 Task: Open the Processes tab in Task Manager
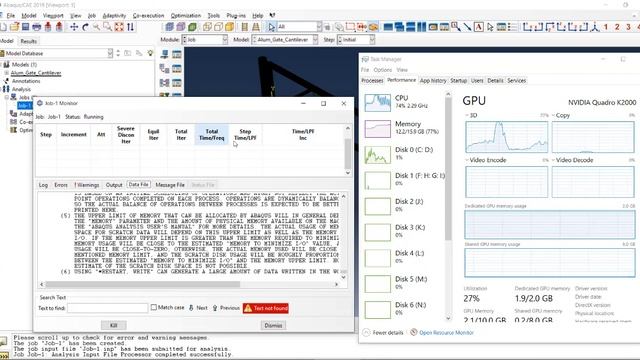click(x=372, y=80)
